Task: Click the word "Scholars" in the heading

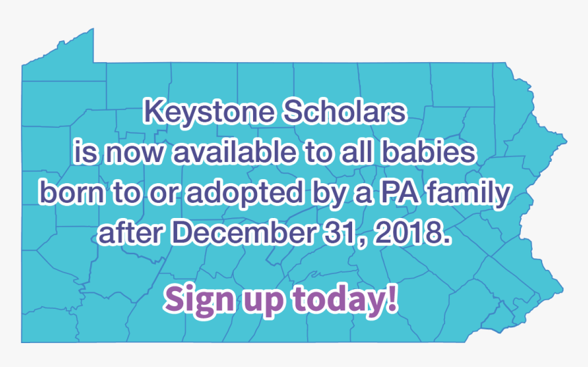Action: 344,111
